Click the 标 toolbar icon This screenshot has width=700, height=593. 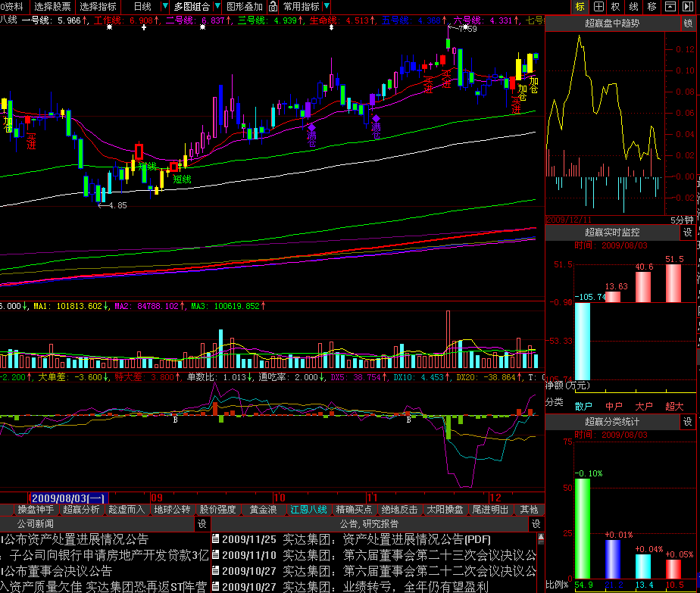click(x=580, y=7)
